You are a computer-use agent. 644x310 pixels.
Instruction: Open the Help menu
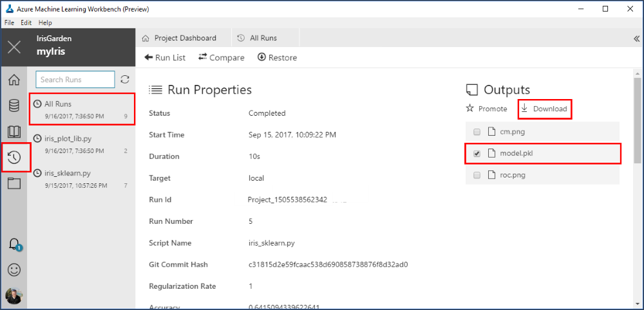pyautogui.click(x=45, y=23)
